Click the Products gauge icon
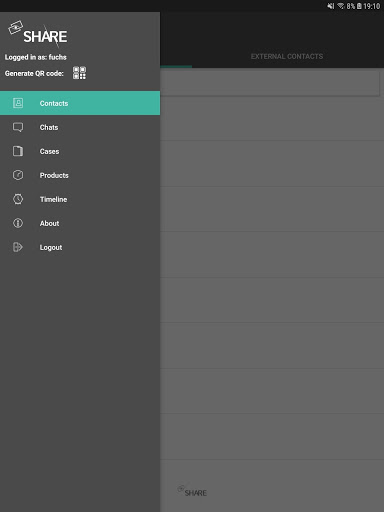The image size is (384, 512). point(18,175)
